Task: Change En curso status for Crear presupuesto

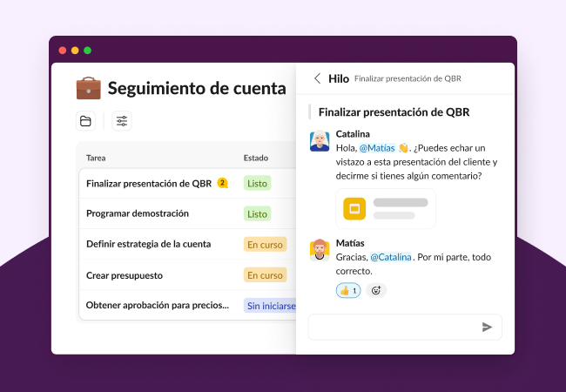Action: (265, 275)
